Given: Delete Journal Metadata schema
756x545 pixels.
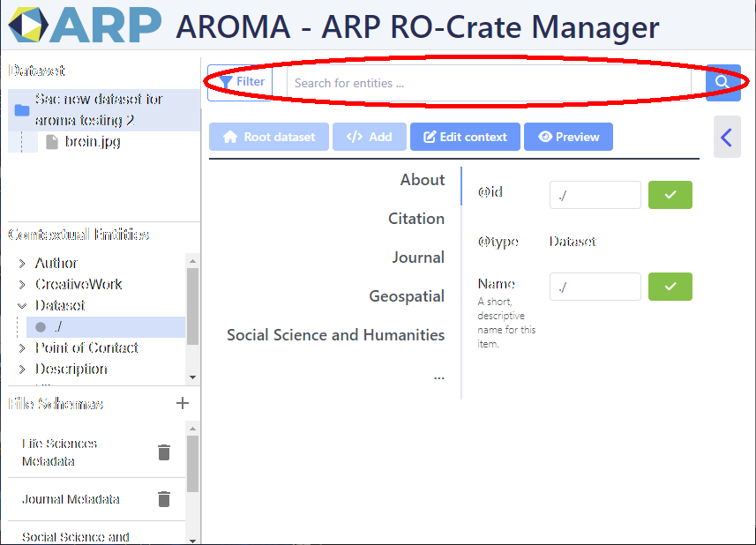Looking at the screenshot, I should coord(164,499).
